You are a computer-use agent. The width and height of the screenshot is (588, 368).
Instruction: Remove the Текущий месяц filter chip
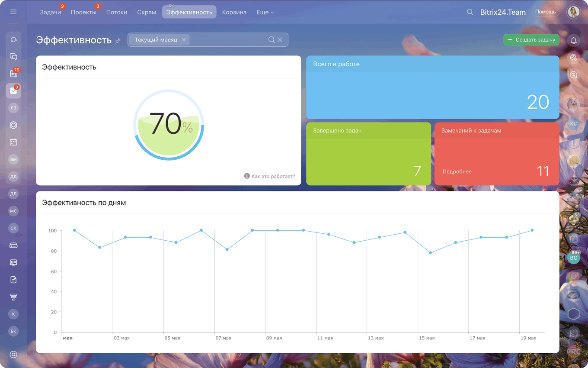(184, 40)
